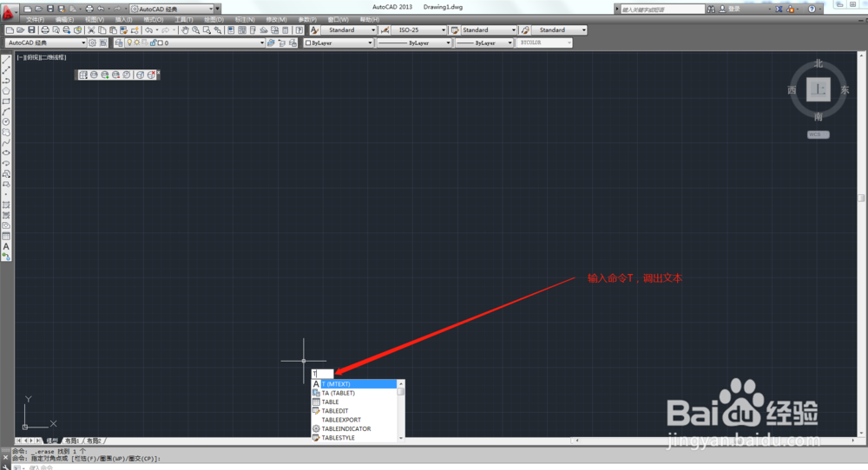Click first icon in floating viewports toolbar
Viewport: 868px width, 470px height.
83,75
